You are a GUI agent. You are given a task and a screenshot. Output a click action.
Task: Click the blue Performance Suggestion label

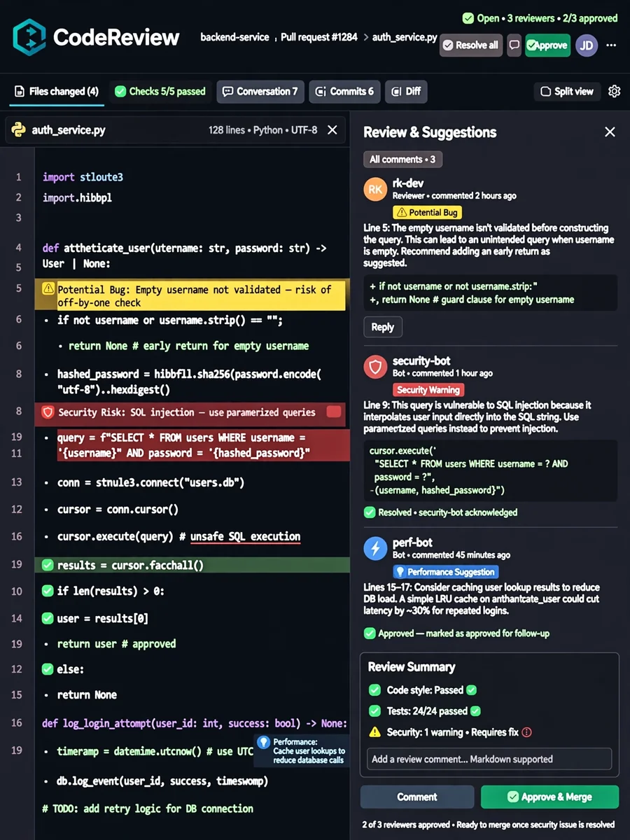445,572
